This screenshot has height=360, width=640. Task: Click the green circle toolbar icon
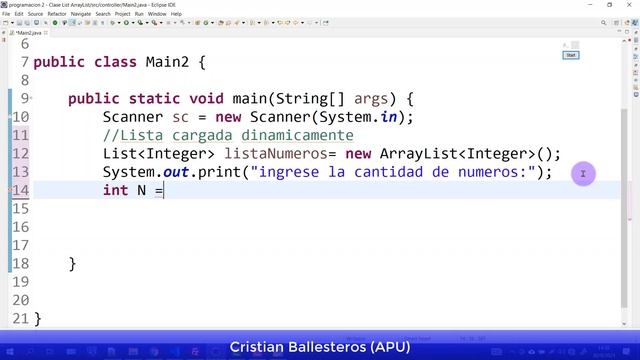[x=55, y=23]
